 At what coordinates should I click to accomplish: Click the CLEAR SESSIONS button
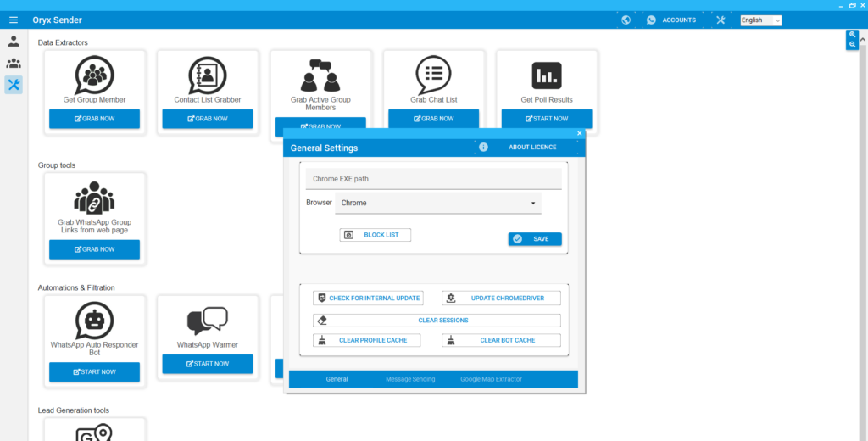pyautogui.click(x=437, y=321)
